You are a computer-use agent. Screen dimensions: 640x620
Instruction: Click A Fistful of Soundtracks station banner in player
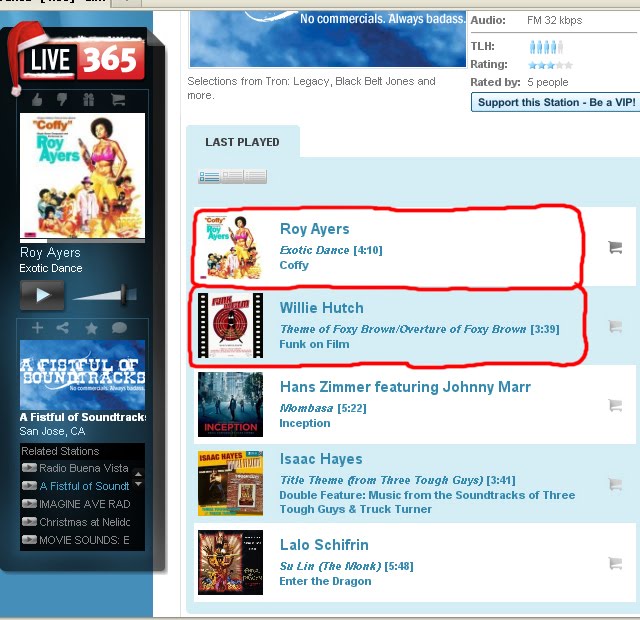pyautogui.click(x=82, y=375)
